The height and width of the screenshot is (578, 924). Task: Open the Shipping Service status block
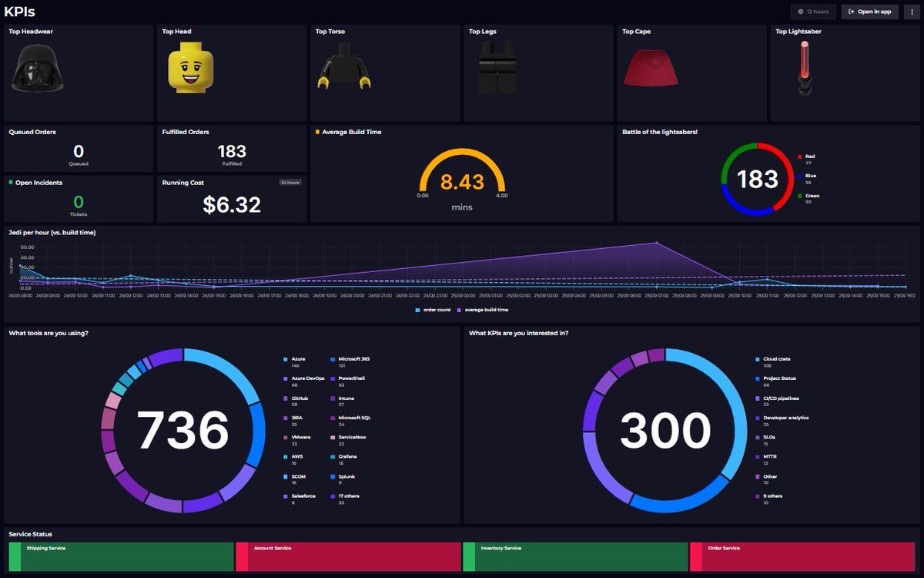tap(121, 556)
